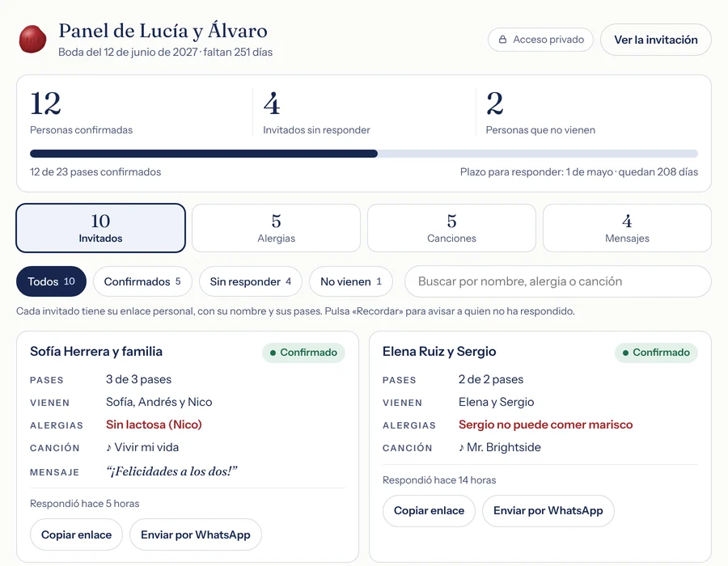The width and height of the screenshot is (728, 566).
Task: Click 2 de 2 pases value
Action: (491, 379)
